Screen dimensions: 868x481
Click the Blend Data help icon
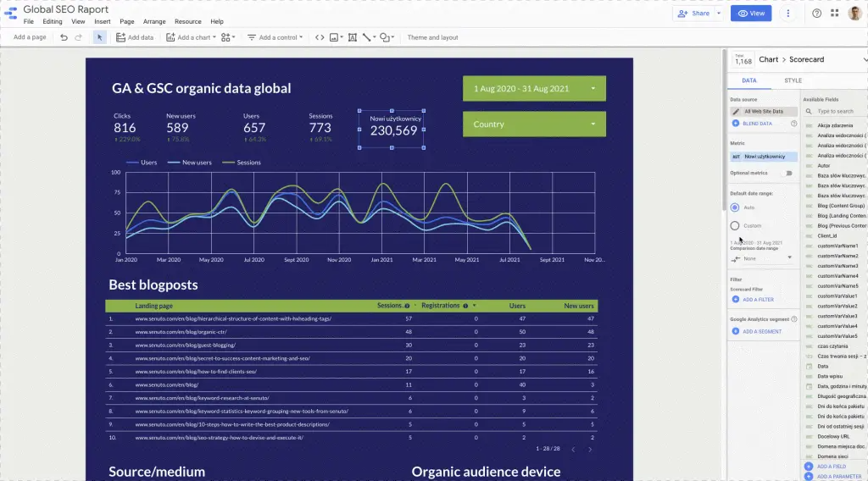pyautogui.click(x=793, y=124)
